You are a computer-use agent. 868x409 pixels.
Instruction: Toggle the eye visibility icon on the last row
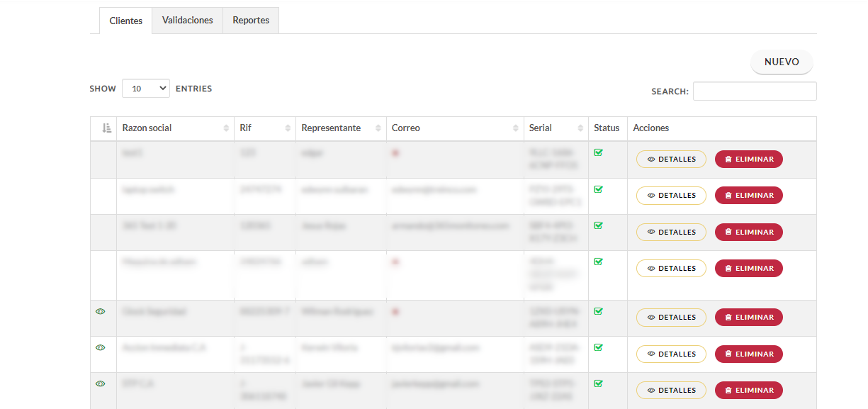pyautogui.click(x=100, y=383)
